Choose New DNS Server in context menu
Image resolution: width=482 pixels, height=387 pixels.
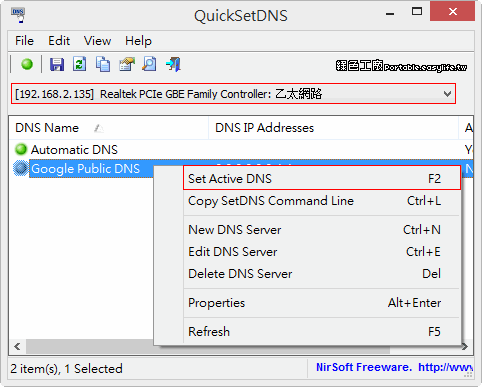[x=322, y=230]
